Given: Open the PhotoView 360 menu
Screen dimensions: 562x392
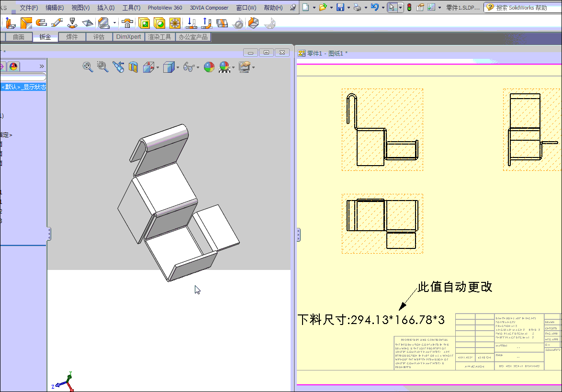Looking at the screenshot, I should [165, 8].
